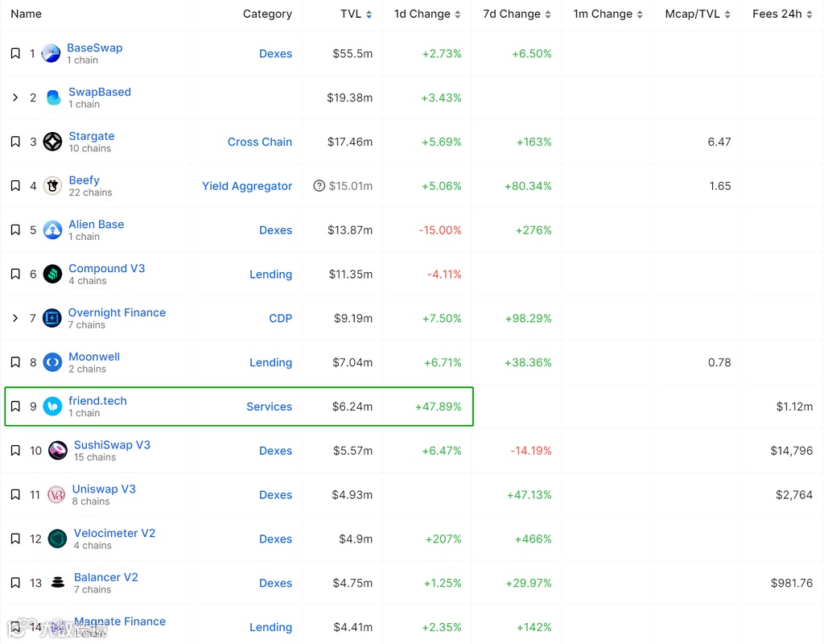Click the SushiSwap V3 logo

(x=58, y=451)
